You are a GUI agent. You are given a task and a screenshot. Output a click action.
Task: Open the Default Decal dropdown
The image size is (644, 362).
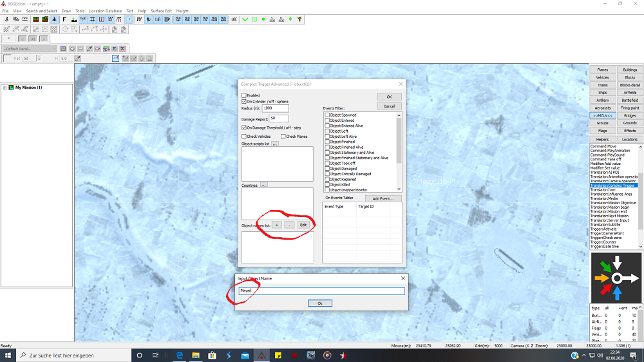coord(29,49)
